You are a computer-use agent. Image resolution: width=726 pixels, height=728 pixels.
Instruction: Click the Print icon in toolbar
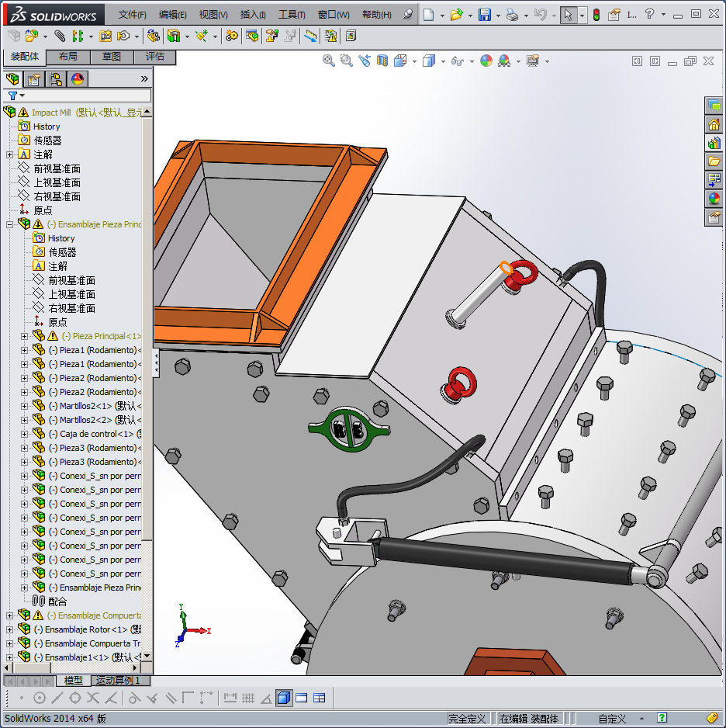(512, 15)
